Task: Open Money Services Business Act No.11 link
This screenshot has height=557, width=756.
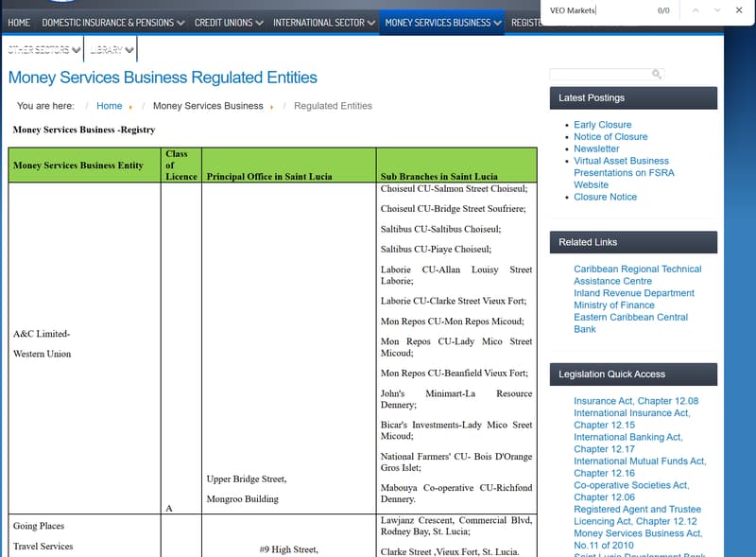Action: pyautogui.click(x=638, y=539)
